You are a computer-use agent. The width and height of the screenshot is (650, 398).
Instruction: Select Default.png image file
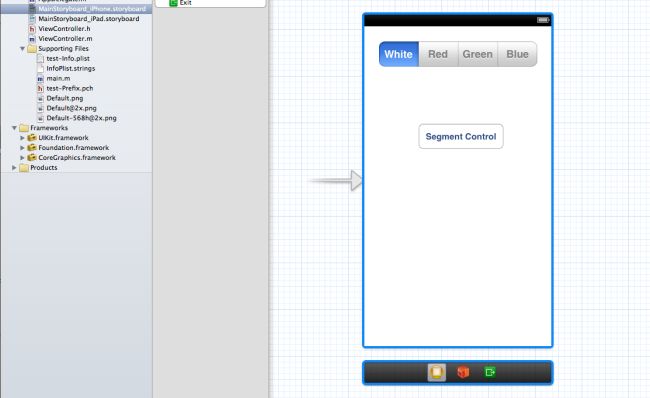tap(65, 98)
